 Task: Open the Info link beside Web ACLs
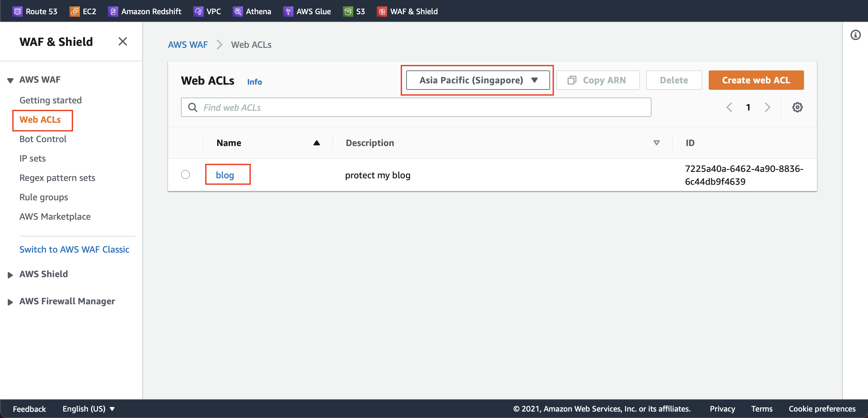click(254, 81)
